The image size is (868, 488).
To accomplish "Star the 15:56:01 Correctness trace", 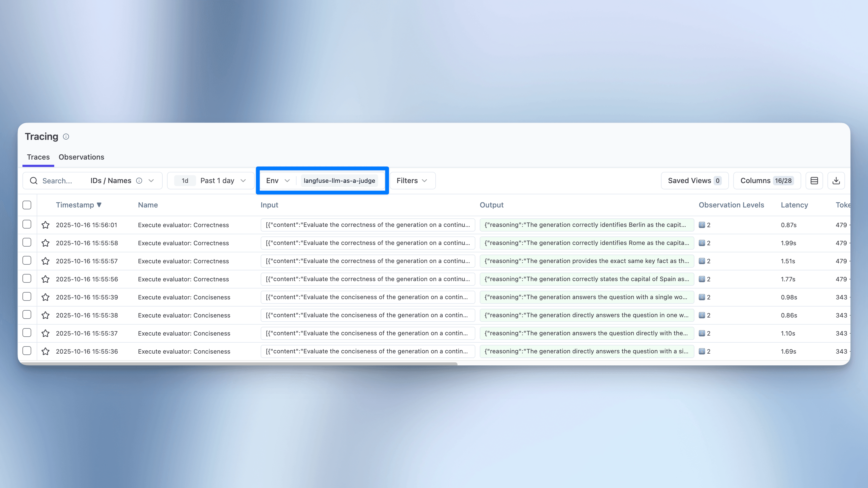I will click(x=45, y=225).
